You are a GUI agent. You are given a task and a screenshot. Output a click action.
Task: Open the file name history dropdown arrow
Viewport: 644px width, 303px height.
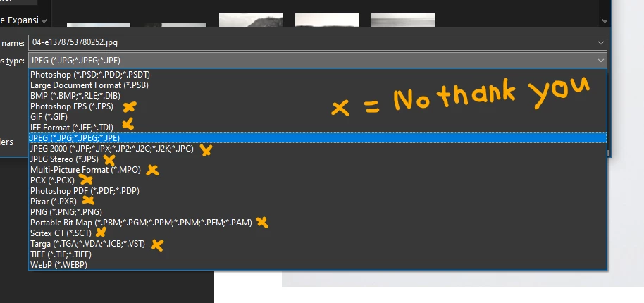tap(601, 43)
